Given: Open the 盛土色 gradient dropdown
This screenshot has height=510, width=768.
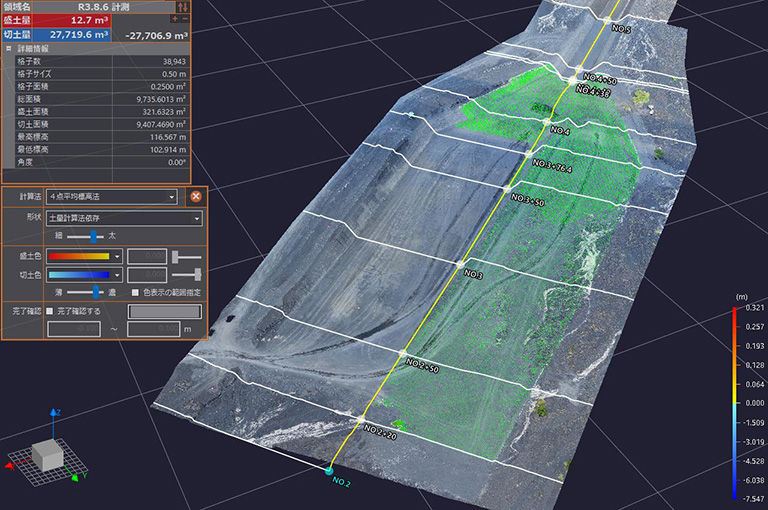Looking at the screenshot, I should [117, 256].
